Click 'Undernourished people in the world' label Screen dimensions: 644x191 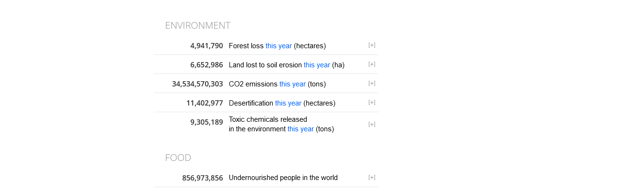[x=283, y=178]
